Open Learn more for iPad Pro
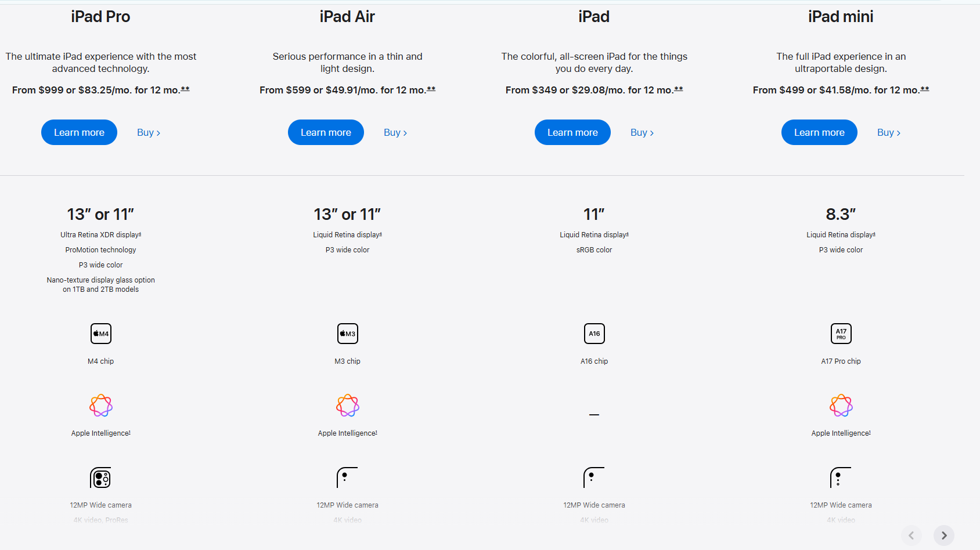The image size is (980, 550). tap(79, 132)
